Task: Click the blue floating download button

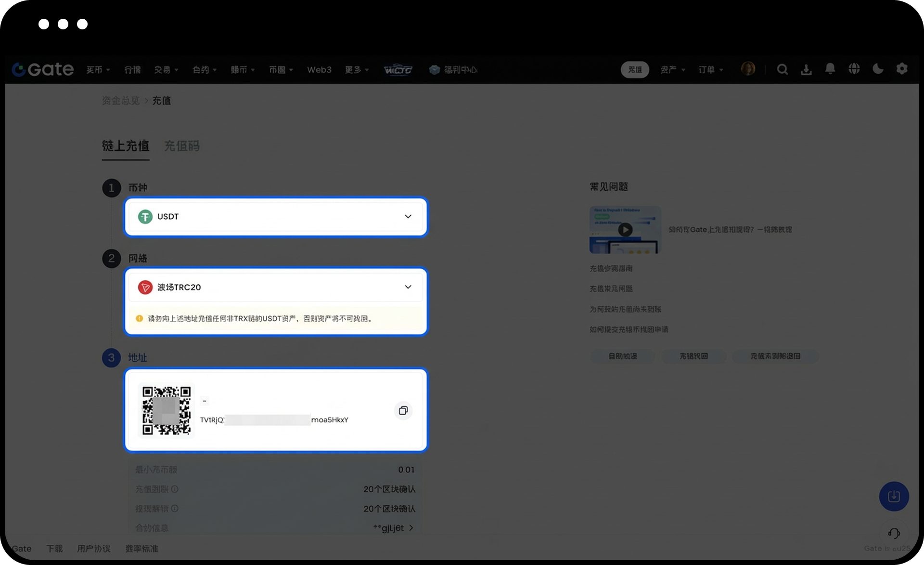Action: pos(894,496)
